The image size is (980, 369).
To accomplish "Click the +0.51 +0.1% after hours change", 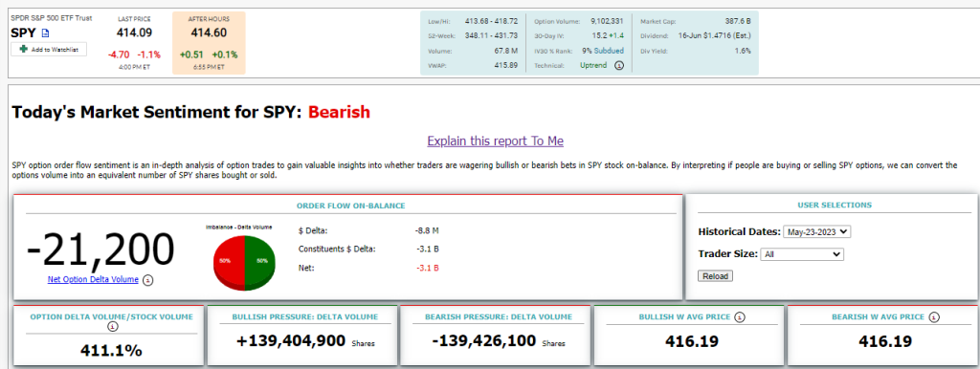I will pos(209,54).
